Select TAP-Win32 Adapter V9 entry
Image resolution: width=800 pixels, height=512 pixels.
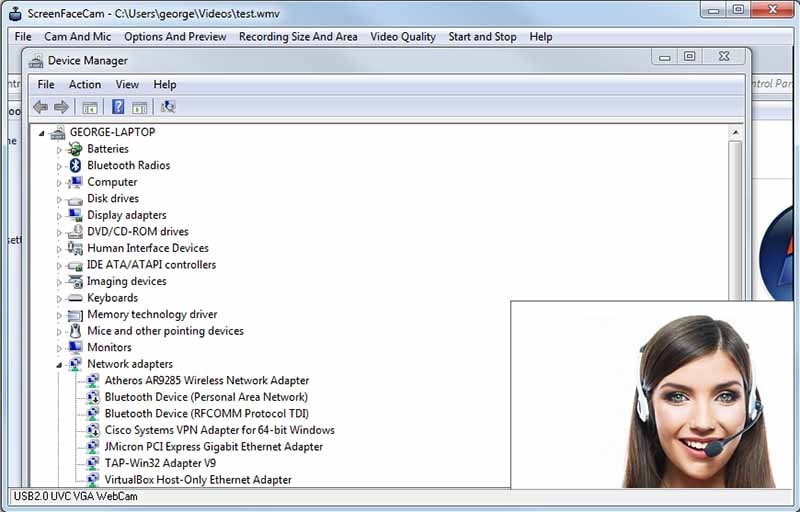pyautogui.click(x=160, y=463)
